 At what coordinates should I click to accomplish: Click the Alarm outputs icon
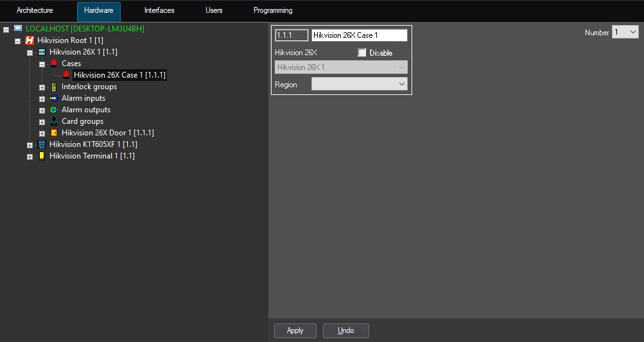[54, 110]
